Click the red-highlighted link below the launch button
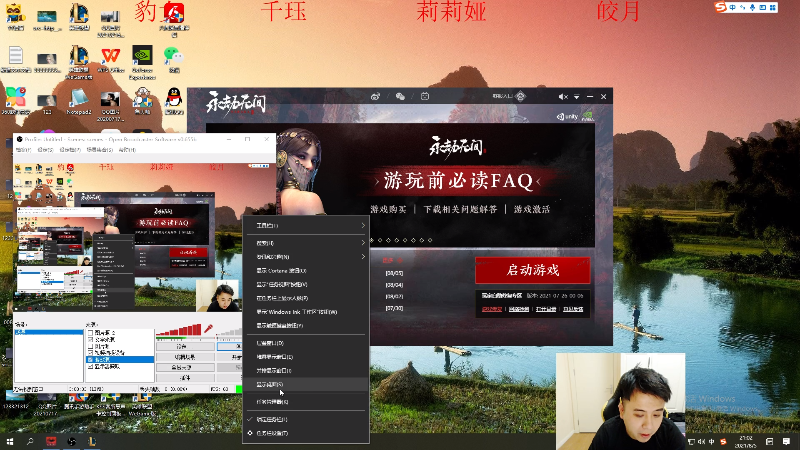The image size is (800, 450). pyautogui.click(x=492, y=309)
